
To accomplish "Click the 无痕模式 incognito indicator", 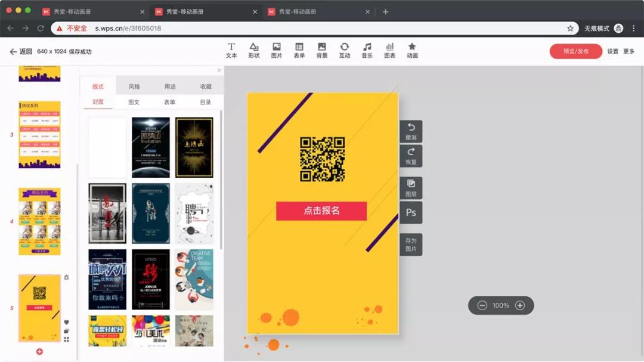I will (603, 29).
